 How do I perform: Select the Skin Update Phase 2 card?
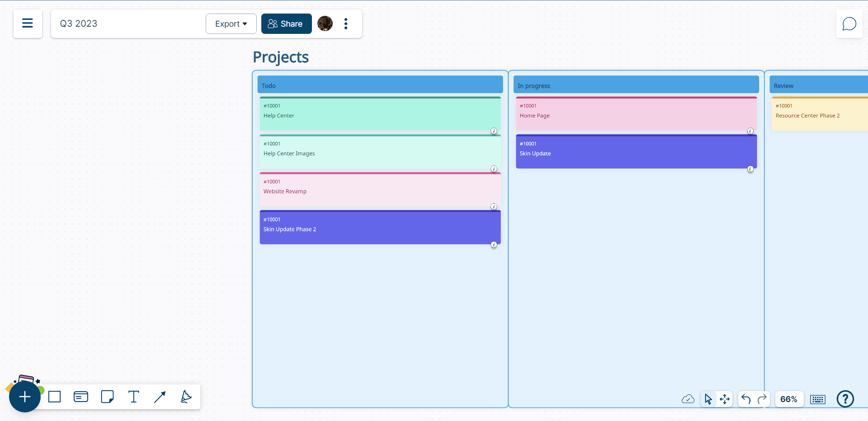(x=380, y=228)
